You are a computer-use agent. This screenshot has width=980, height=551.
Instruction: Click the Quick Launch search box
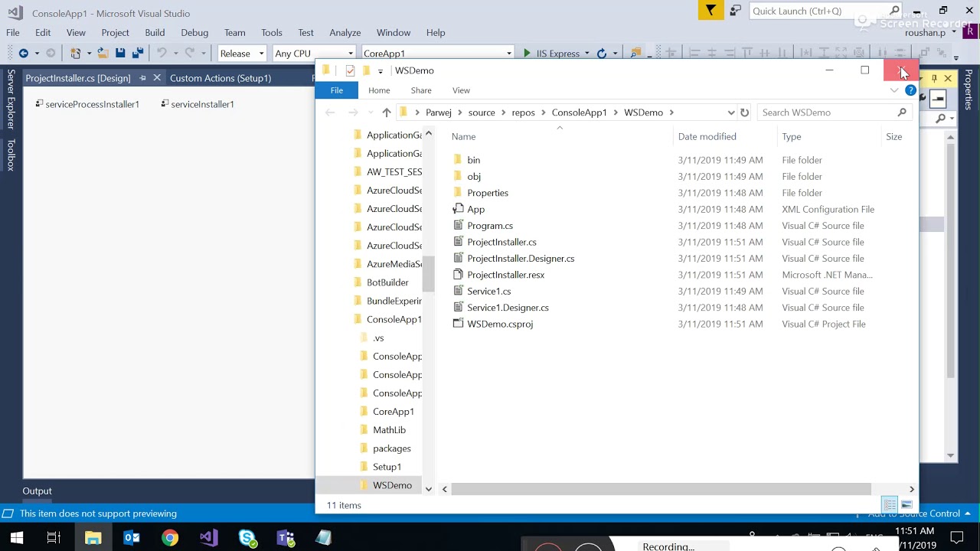(825, 11)
